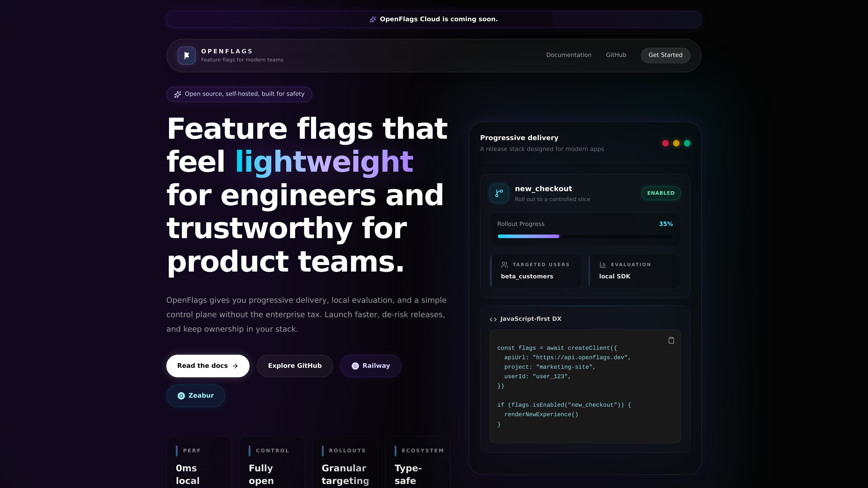Image resolution: width=868 pixels, height=488 pixels.
Task: Click the Explore GitHub button
Action: click(x=295, y=366)
